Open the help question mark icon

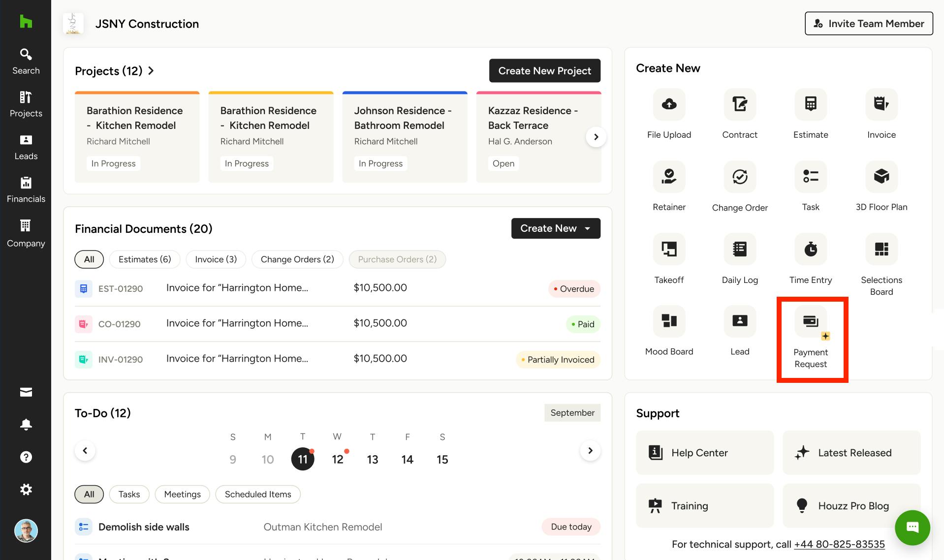[26, 457]
